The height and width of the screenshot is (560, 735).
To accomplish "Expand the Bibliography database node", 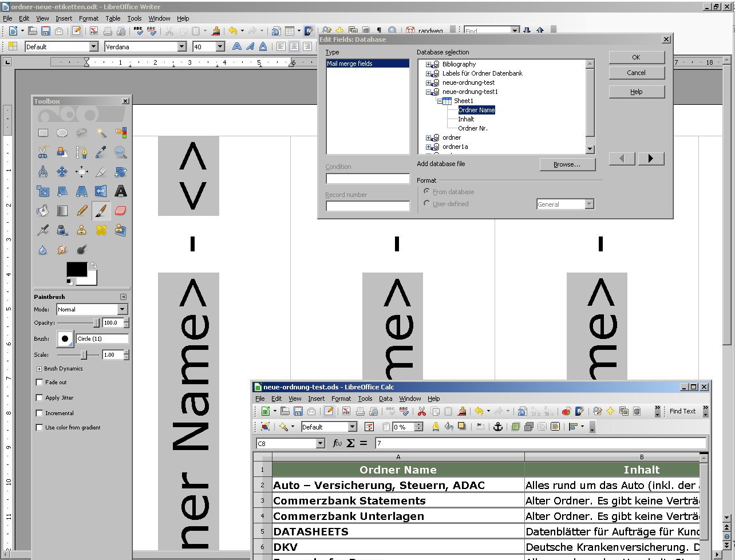I will pyautogui.click(x=428, y=64).
